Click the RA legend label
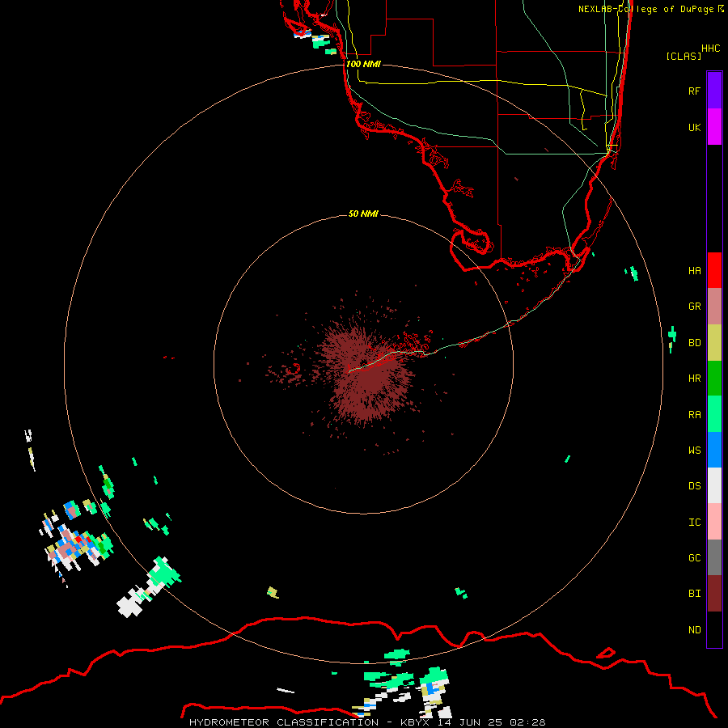Image resolution: width=728 pixels, height=728 pixels. pos(694,415)
